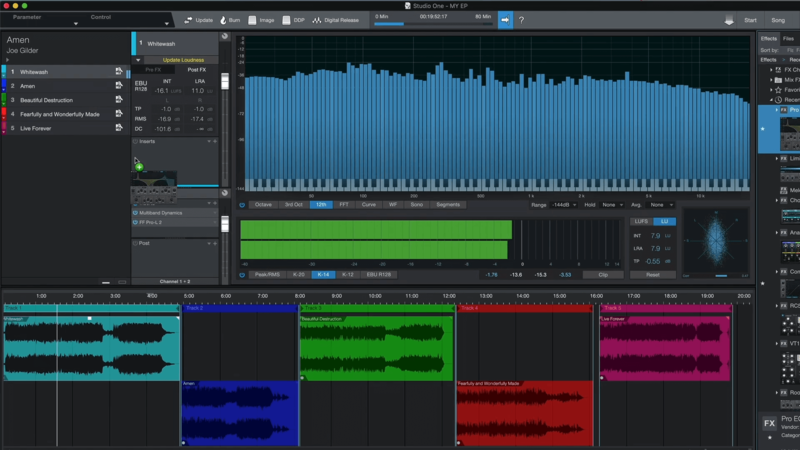Click the Burn disc icon
Screen dimensions: 800x450
[222, 20]
